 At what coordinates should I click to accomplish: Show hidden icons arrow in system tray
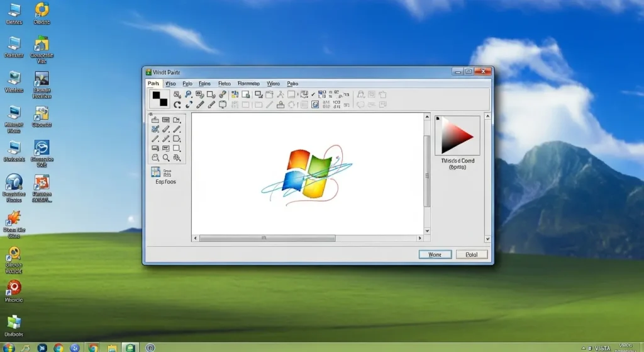tap(583, 348)
